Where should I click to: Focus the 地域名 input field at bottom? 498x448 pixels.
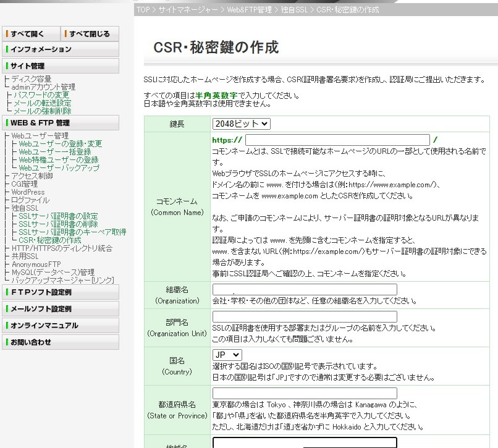(x=305, y=442)
